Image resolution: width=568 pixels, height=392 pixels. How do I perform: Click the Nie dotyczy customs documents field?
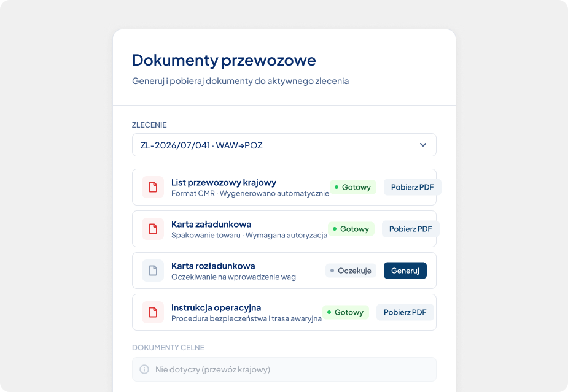[x=284, y=369]
